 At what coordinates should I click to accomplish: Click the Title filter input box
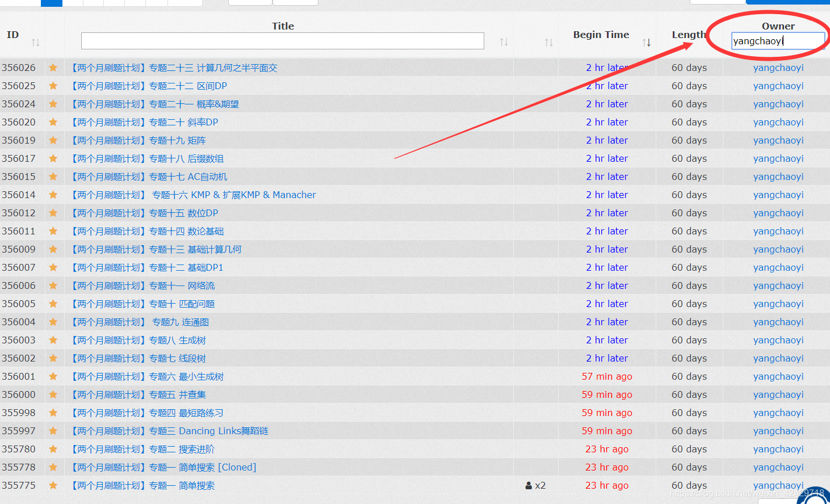click(x=283, y=41)
